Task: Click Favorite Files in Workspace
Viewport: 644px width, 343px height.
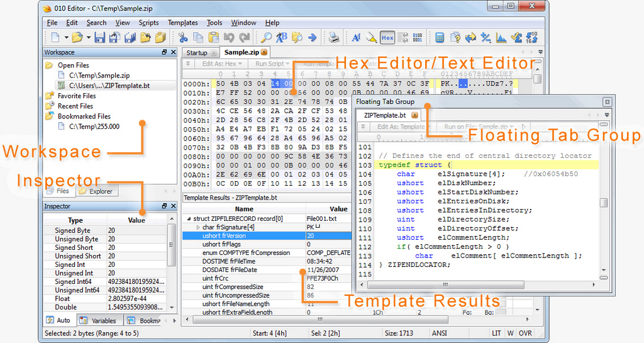Action: pos(76,96)
